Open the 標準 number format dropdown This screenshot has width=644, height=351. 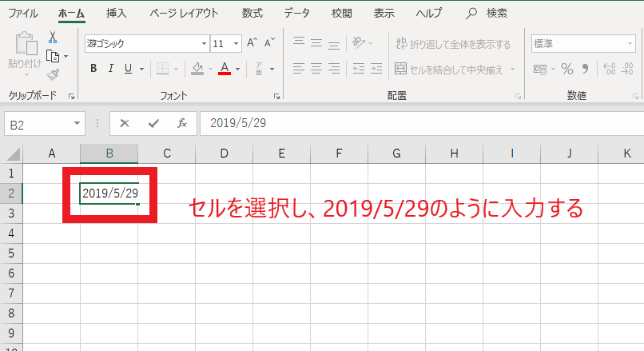[x=630, y=43]
